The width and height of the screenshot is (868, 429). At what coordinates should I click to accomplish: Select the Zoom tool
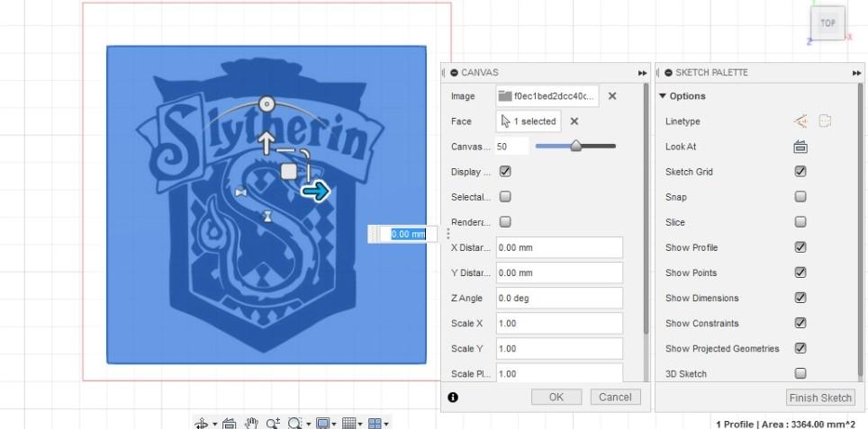point(273,424)
